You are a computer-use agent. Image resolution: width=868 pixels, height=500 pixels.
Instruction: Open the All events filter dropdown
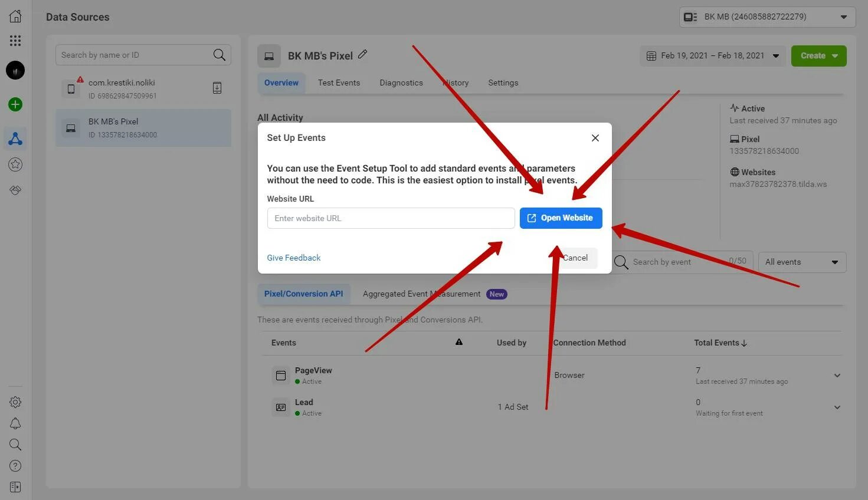click(x=802, y=262)
